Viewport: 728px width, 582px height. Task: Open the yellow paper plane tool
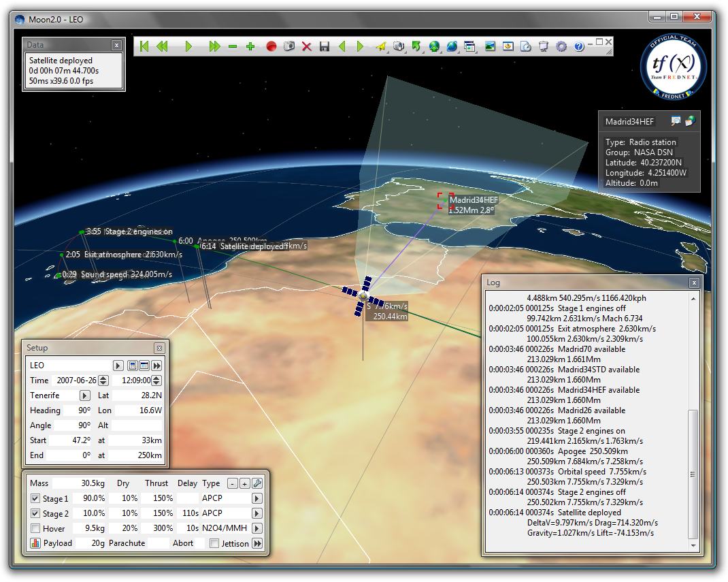click(381, 46)
